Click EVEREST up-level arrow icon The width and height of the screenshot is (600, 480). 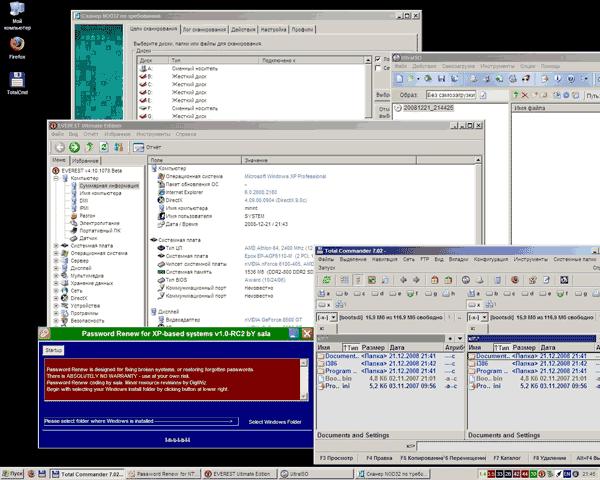[x=90, y=147]
